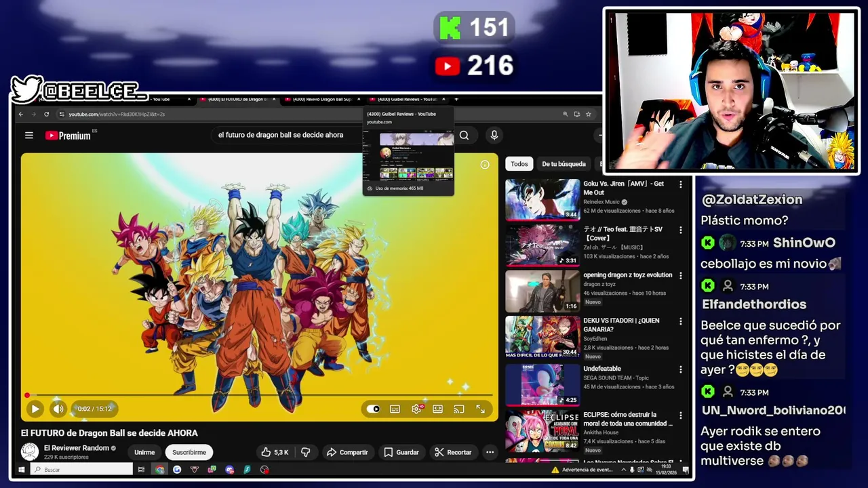This screenshot has height=488, width=868.
Task: Click the search magnifier button
Action: click(464, 136)
